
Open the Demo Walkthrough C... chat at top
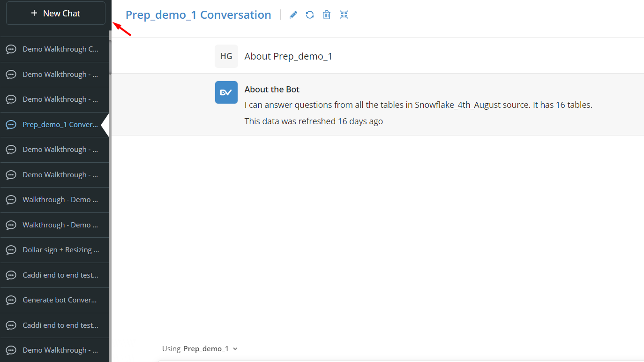(54, 49)
